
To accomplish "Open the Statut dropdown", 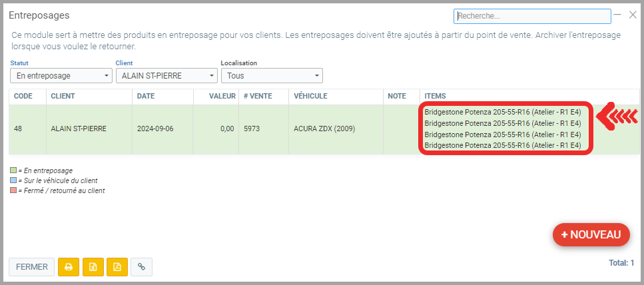I will pyautogui.click(x=61, y=76).
